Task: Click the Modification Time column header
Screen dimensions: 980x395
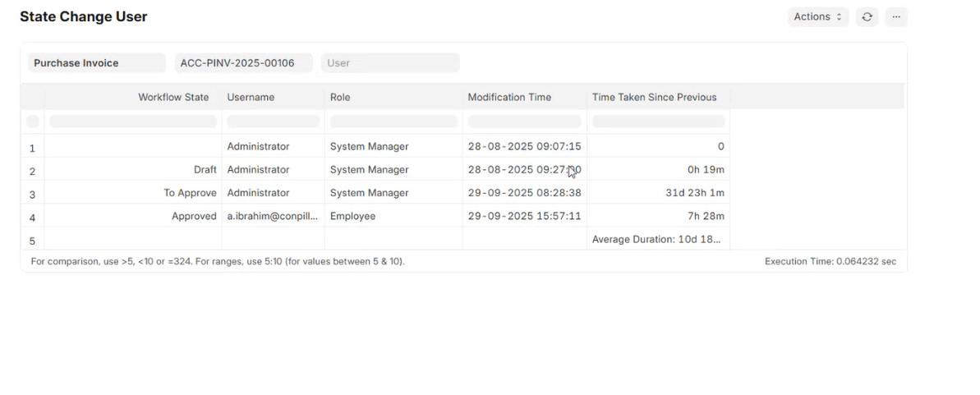Action: coord(509,97)
